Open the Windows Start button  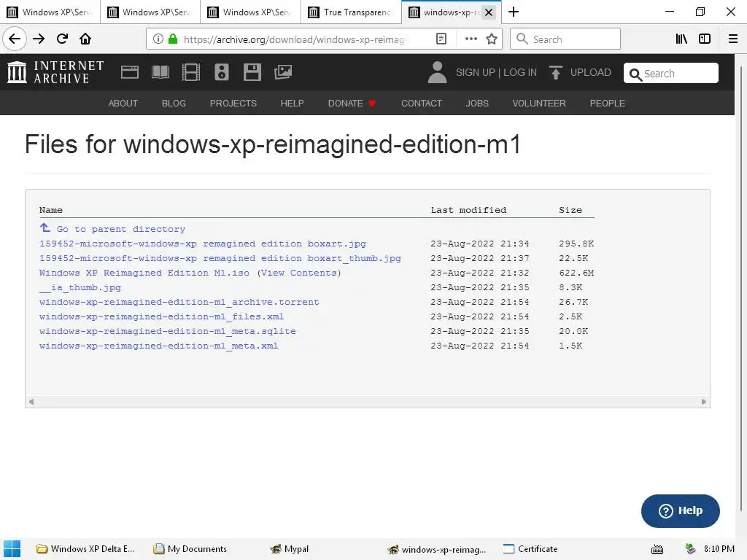[x=12, y=549]
